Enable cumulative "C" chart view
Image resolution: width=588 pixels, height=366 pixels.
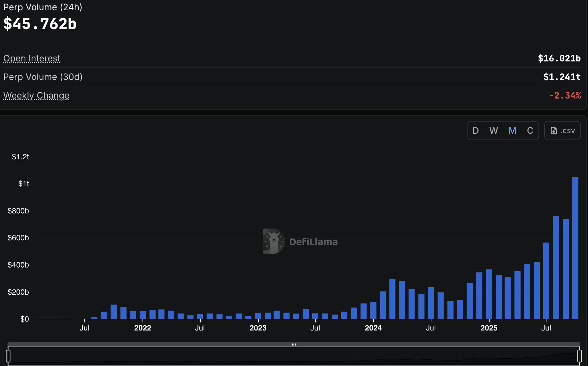click(530, 131)
